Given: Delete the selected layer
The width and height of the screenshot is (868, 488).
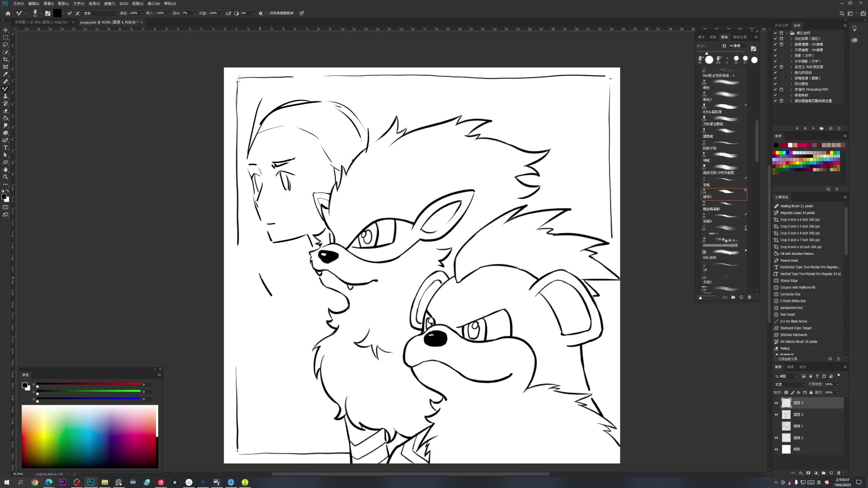Looking at the screenshot, I should pyautogui.click(x=839, y=473).
